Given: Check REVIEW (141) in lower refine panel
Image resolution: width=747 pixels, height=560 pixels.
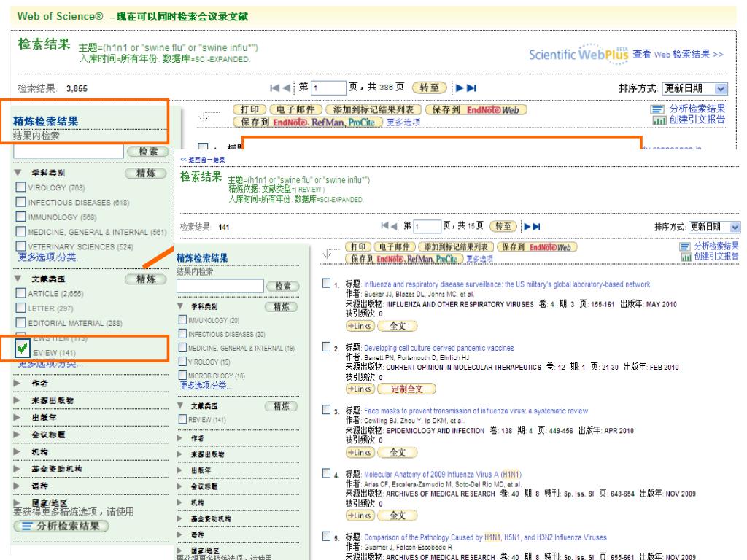Looking at the screenshot, I should 182,419.
